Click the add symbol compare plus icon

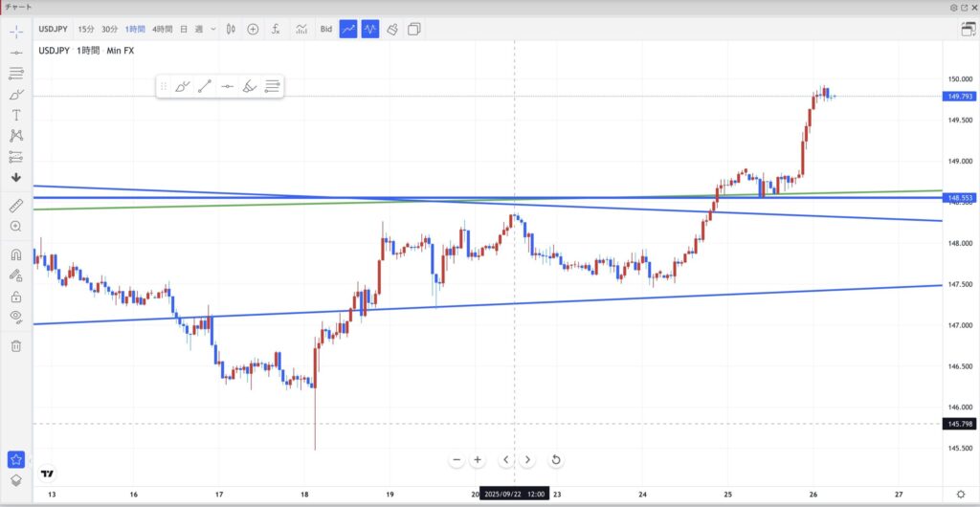tap(253, 30)
